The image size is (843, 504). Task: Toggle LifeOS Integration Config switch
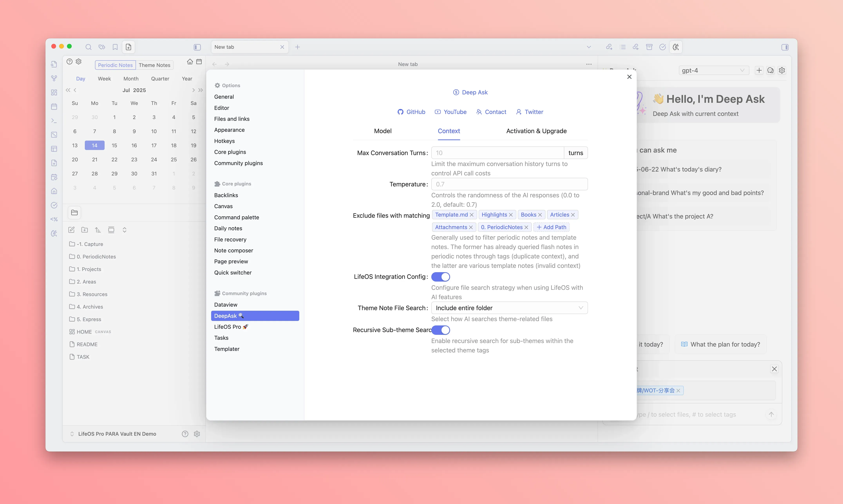440,277
